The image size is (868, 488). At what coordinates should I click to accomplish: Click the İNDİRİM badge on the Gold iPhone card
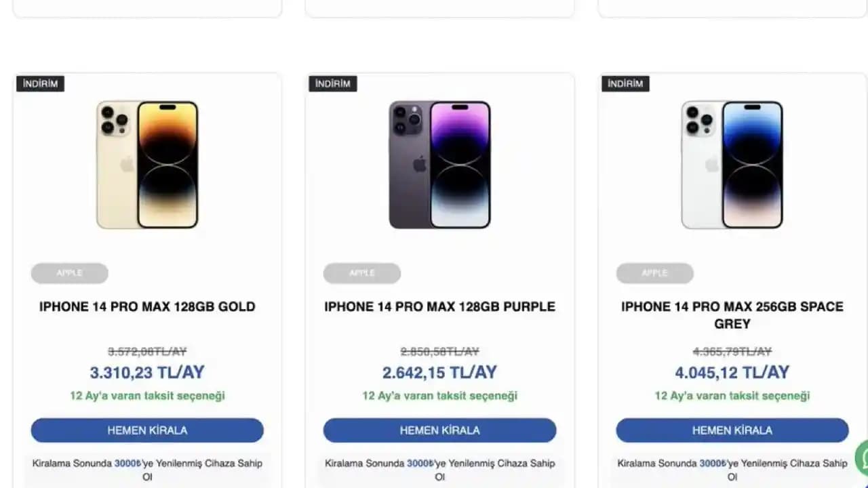40,83
